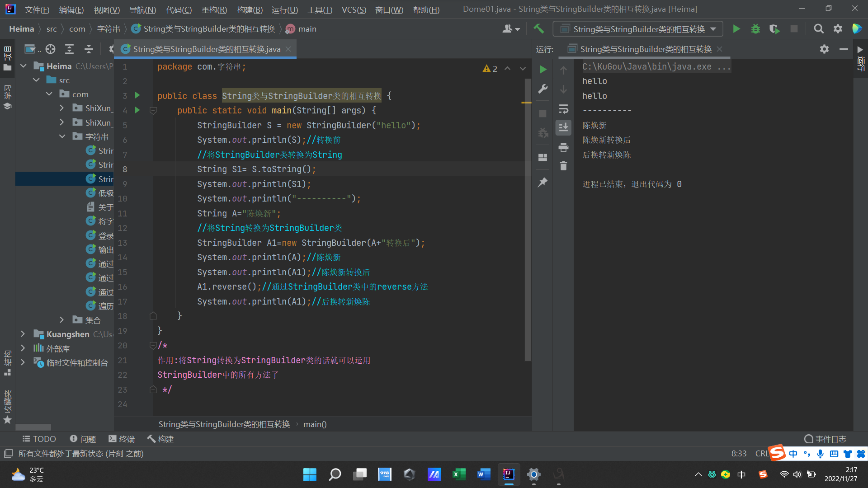Click the green Run button in the toolbar

[736, 29]
